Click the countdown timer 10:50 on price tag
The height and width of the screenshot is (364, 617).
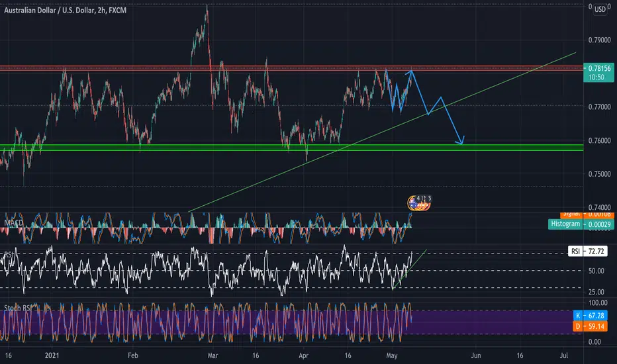coord(596,77)
